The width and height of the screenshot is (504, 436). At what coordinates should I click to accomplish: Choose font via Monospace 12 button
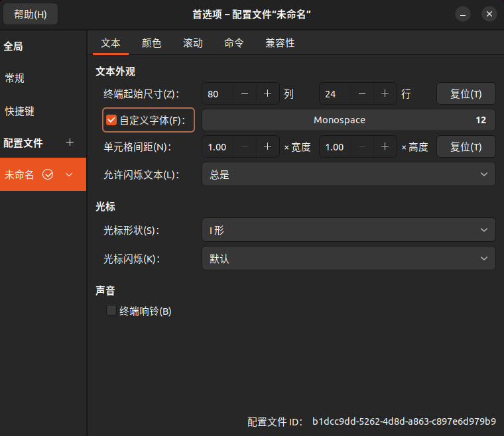coord(348,120)
